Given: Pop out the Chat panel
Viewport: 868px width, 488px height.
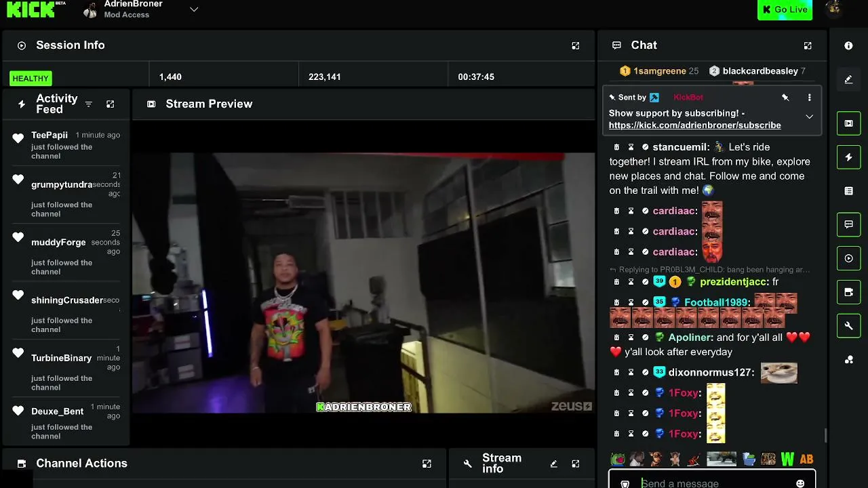Looking at the screenshot, I should tap(808, 45).
